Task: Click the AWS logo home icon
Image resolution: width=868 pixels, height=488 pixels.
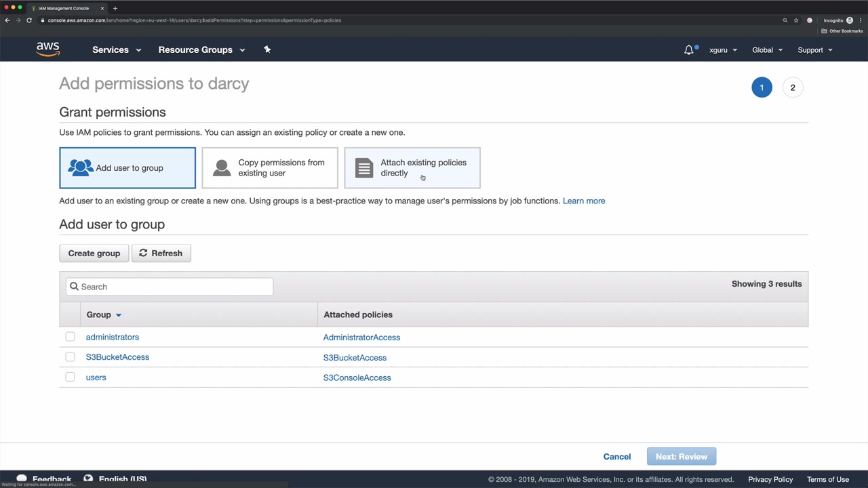Action: [48, 49]
